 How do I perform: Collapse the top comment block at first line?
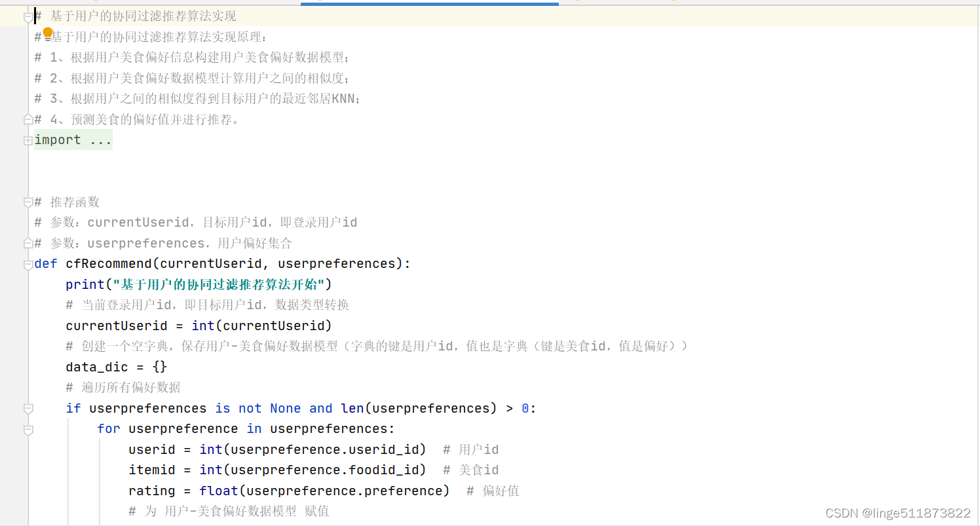[x=28, y=17]
